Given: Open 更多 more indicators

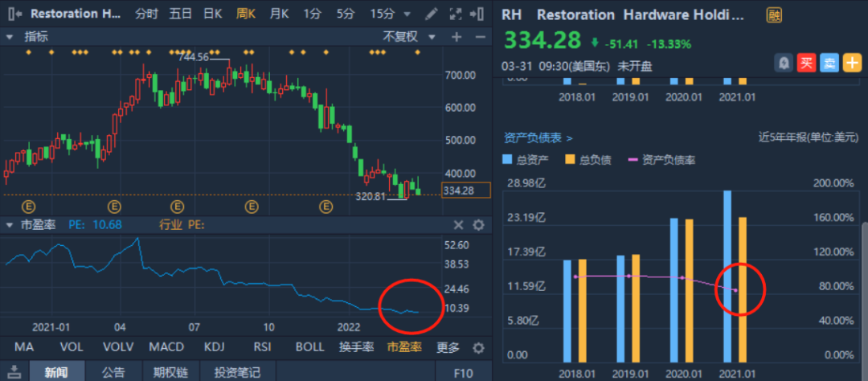Looking at the screenshot, I should click(x=448, y=347).
